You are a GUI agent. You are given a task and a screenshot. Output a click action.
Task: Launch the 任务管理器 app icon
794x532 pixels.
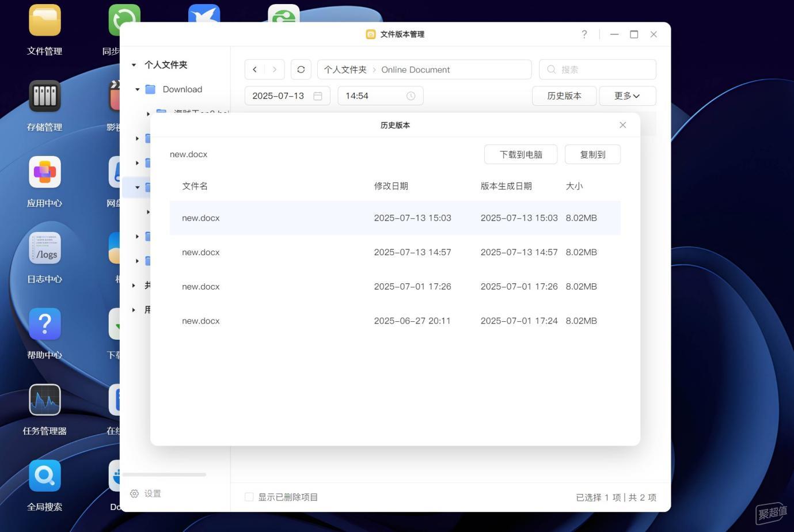tap(45, 400)
